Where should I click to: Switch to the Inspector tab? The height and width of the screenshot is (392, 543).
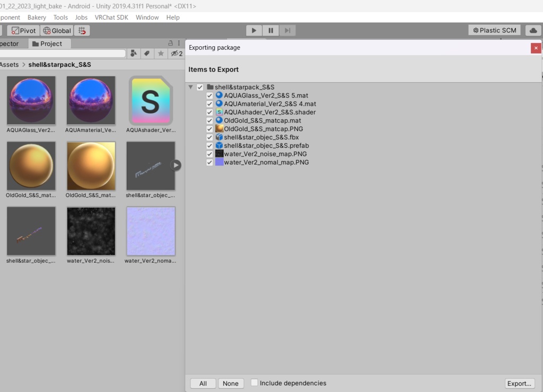click(x=9, y=43)
